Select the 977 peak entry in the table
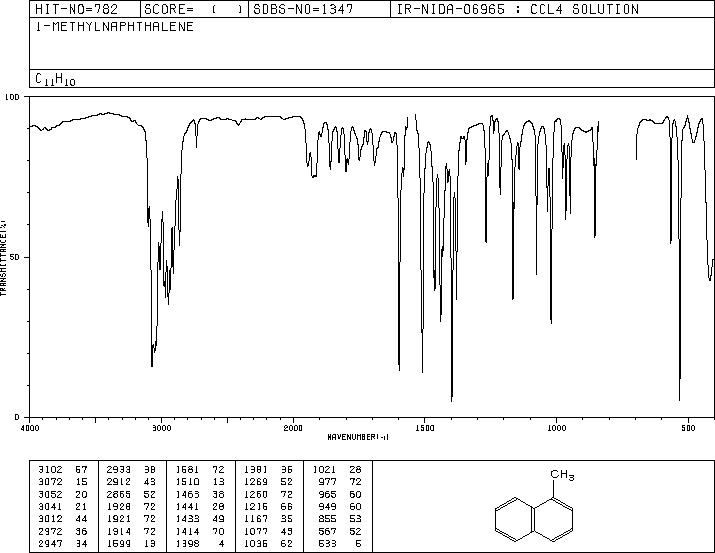This screenshot has width=715, height=553. 340,482
